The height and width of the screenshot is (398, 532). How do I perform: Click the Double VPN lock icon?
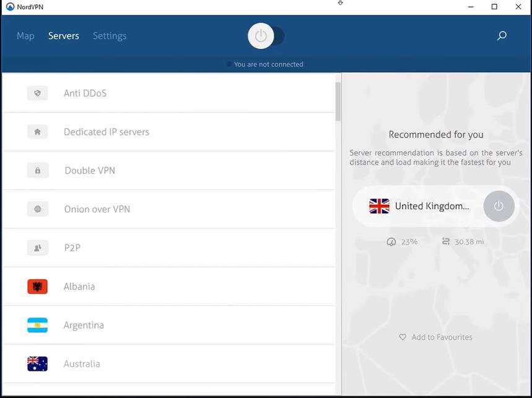click(x=38, y=170)
